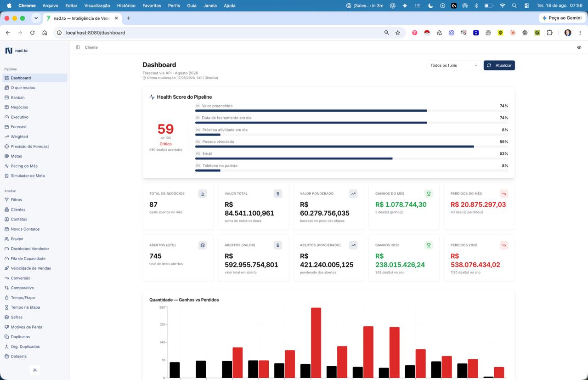588x380 pixels.
Task: Click the Pacing do Mês pulse icon
Action: click(x=6, y=166)
